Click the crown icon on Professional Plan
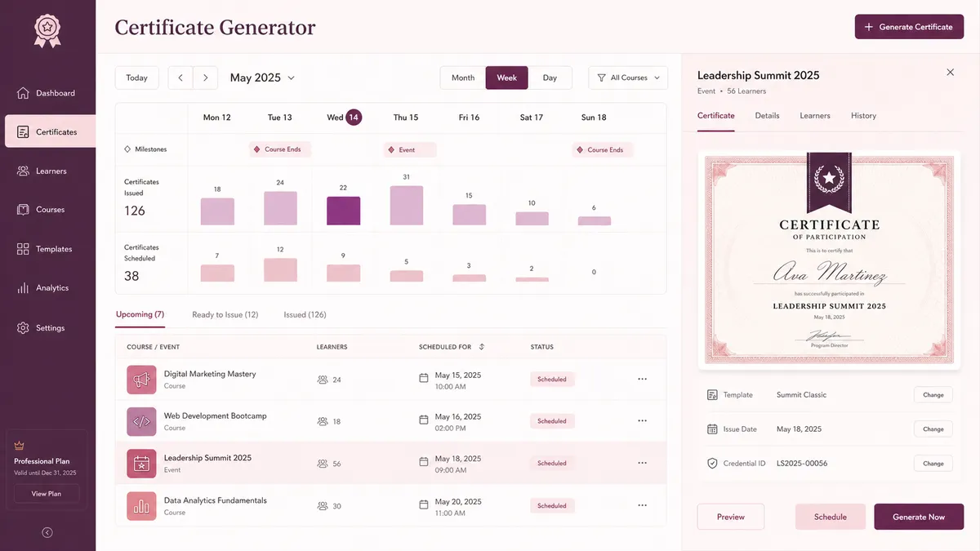980x551 pixels. click(20, 446)
